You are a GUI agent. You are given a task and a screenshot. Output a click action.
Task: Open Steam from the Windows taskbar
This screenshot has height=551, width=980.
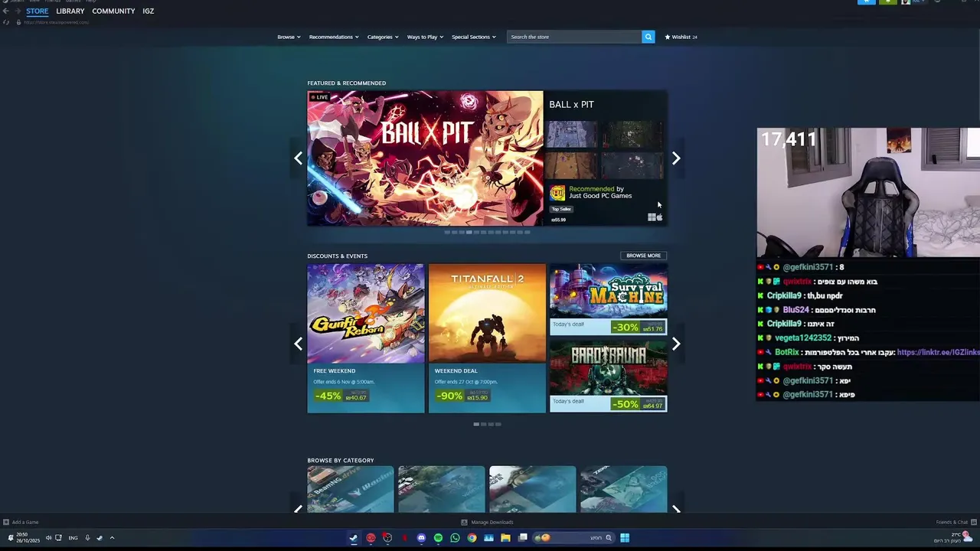click(x=353, y=538)
